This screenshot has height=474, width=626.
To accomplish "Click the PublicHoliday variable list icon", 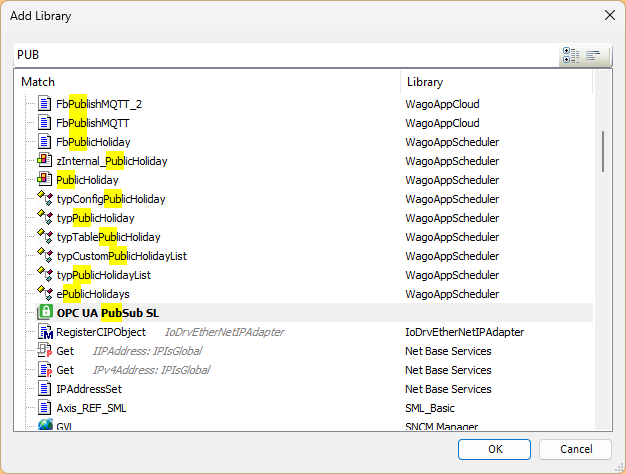I will pyautogui.click(x=44, y=179).
